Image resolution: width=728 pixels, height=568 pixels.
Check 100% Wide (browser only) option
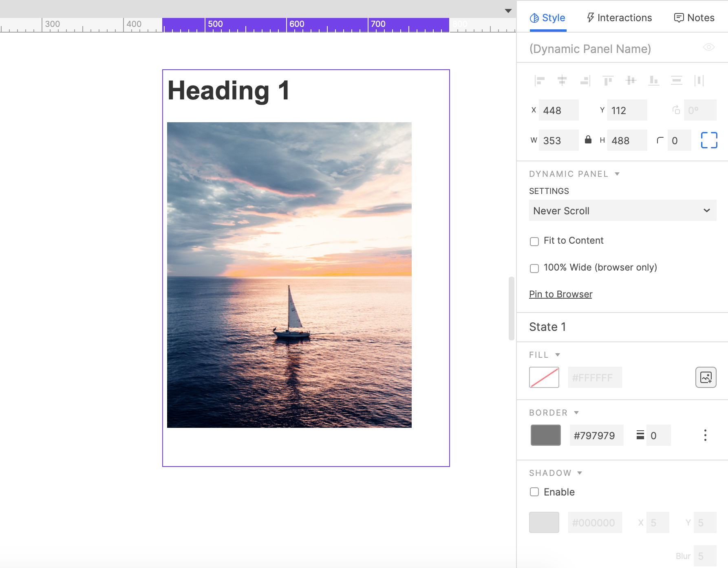coord(534,268)
